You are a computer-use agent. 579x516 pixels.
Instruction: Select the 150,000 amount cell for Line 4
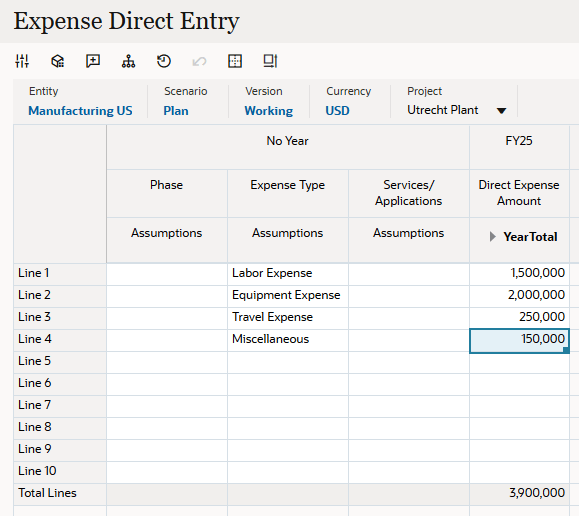coord(519,341)
